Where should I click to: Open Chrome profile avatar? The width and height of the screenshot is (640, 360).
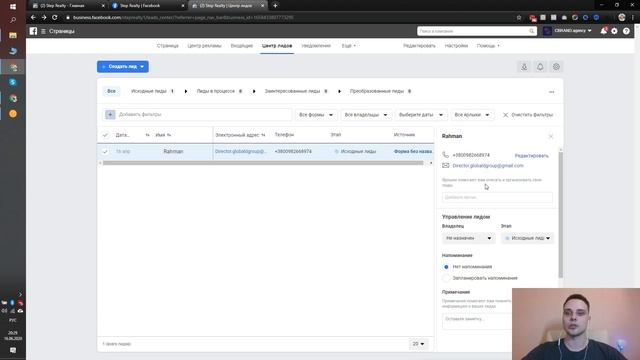tap(622, 17)
